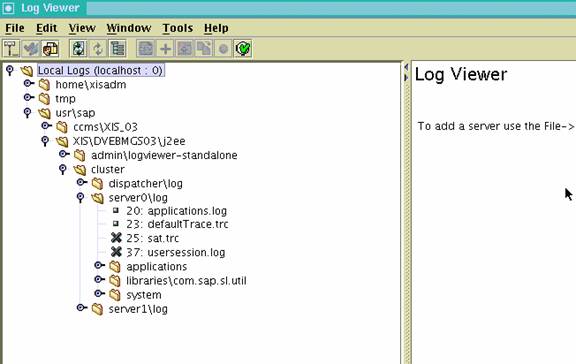The image size is (576, 364).
Task: Click the folder icon beside dispatcher\log
Action: 97,184
